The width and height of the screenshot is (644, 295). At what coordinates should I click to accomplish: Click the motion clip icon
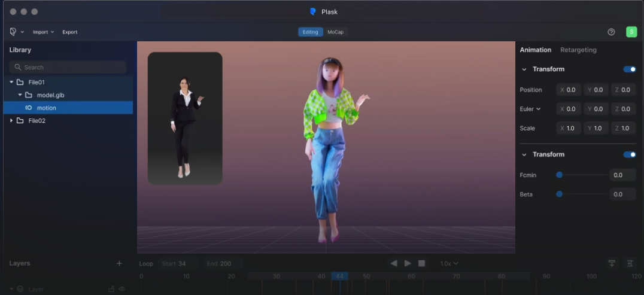click(29, 108)
